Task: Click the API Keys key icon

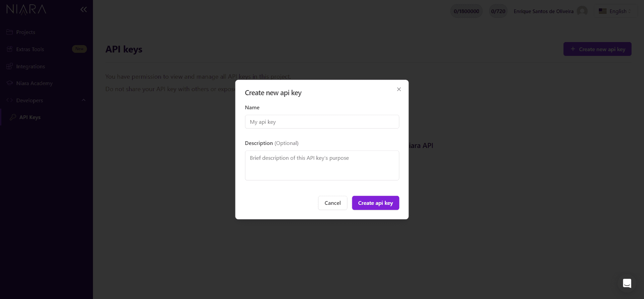Action: tap(12, 117)
